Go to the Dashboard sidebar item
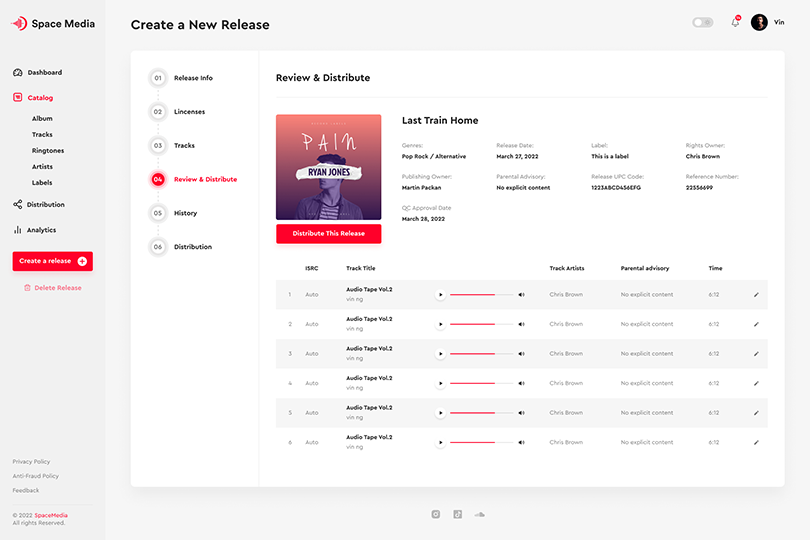The image size is (810, 540). click(38, 72)
